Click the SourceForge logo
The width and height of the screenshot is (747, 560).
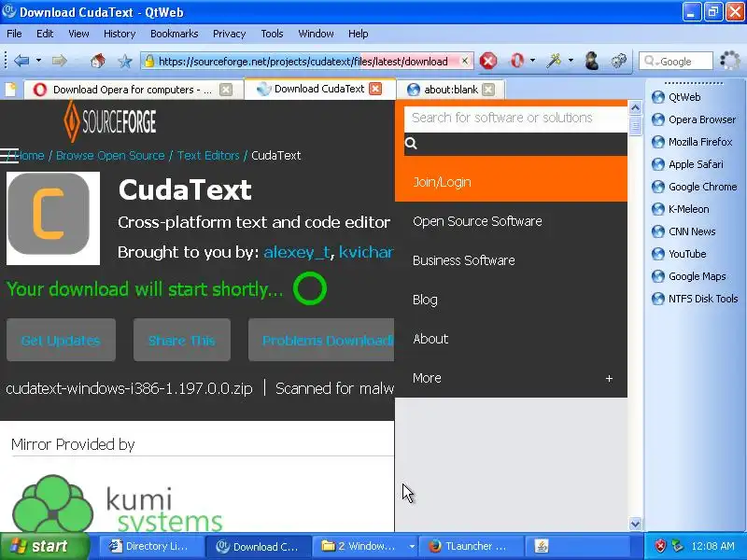tap(110, 122)
